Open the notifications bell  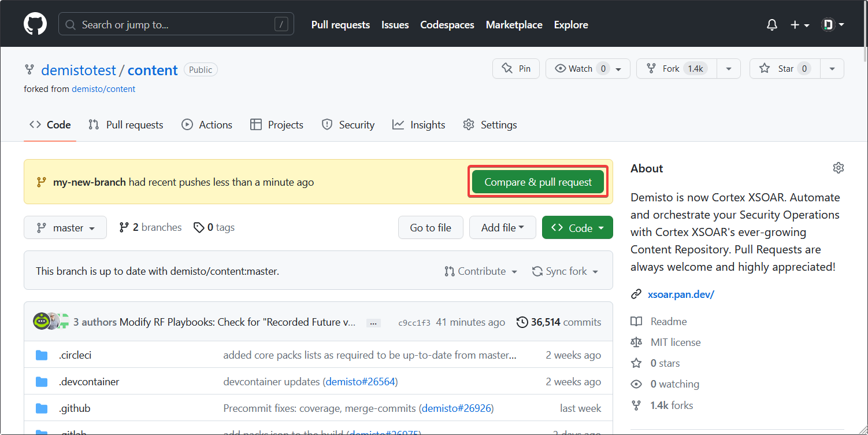click(772, 25)
